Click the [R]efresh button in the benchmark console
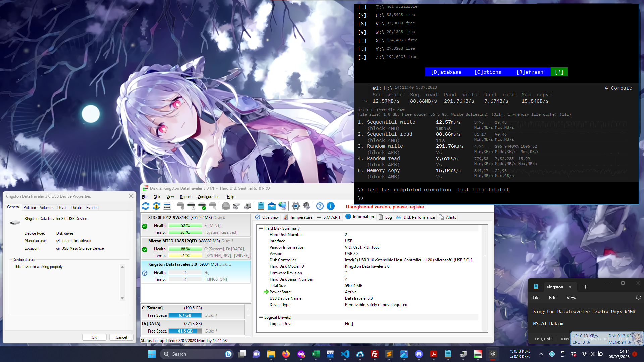Screen dimensions: 644x362 pos(530,72)
